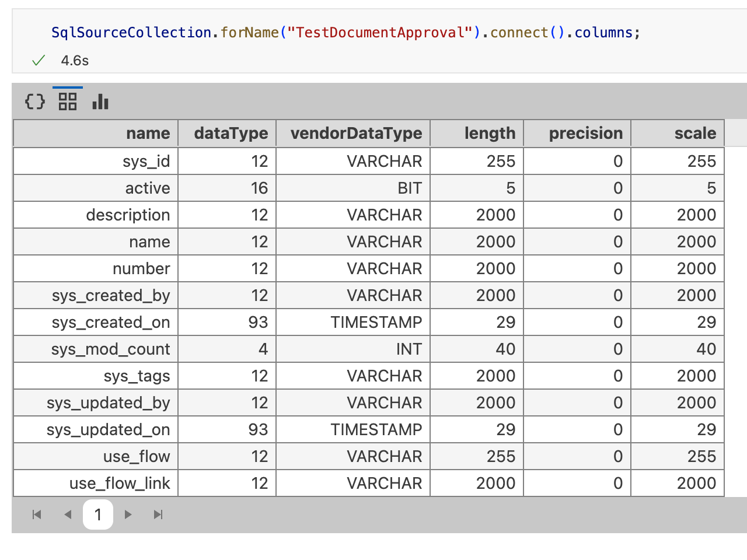Select the TIMESTAMP cell for sys_created_on
Screen dimensions: 747x560
tap(376, 323)
